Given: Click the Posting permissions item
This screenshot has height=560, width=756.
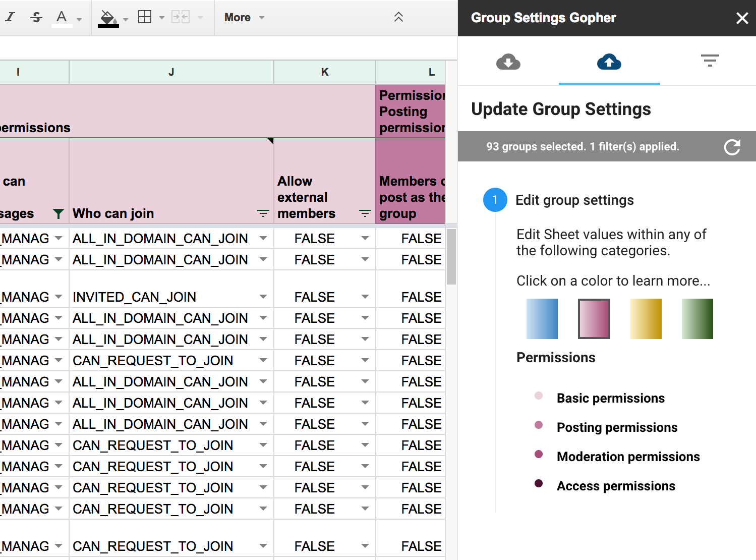Looking at the screenshot, I should pyautogui.click(x=617, y=427).
